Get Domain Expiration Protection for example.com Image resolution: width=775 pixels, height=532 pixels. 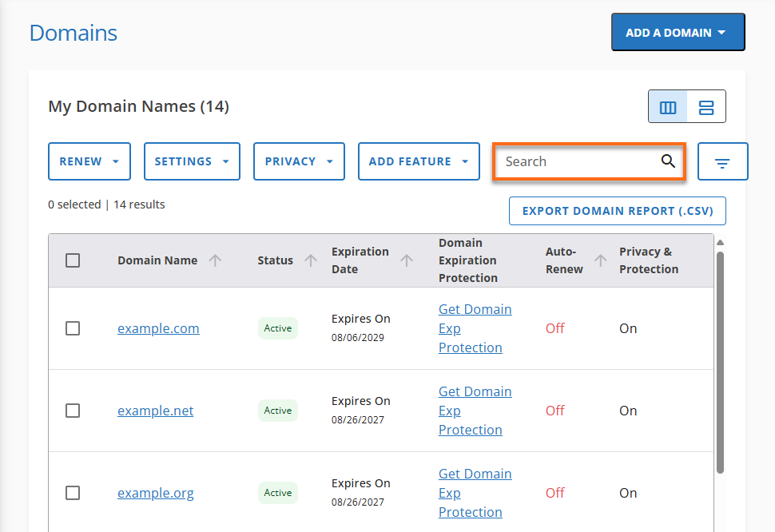click(x=475, y=328)
